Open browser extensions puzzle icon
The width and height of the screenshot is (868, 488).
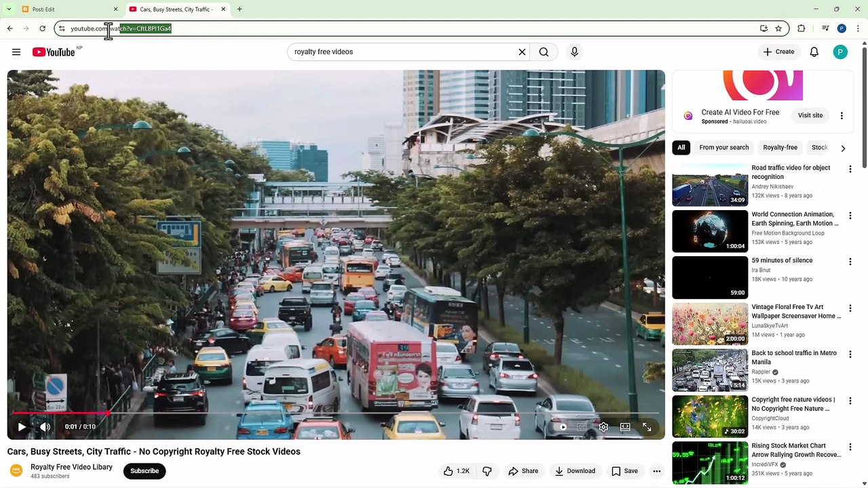(x=802, y=28)
